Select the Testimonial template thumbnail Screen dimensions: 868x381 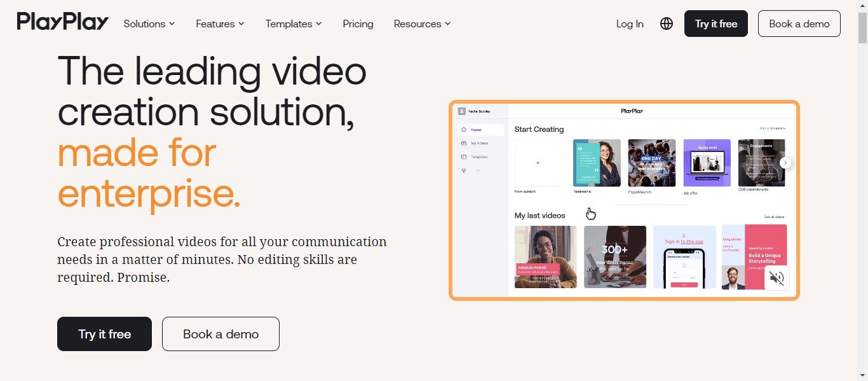pyautogui.click(x=597, y=163)
